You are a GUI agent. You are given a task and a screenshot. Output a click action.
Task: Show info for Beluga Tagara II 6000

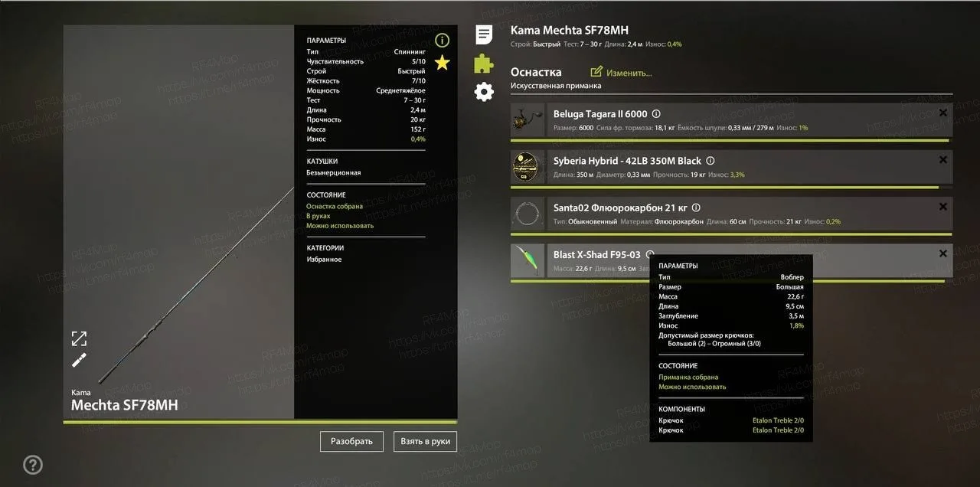coord(656,114)
